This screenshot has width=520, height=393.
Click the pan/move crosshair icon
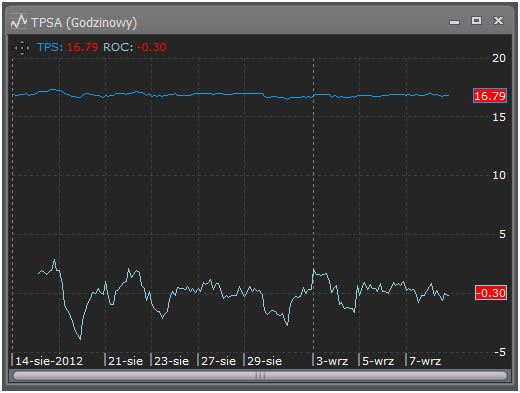click(x=22, y=48)
